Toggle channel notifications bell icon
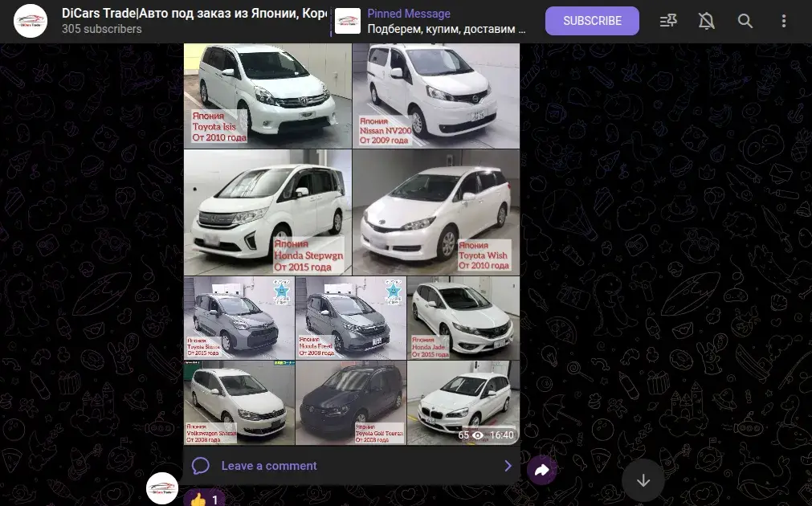812x506 pixels. pos(706,21)
